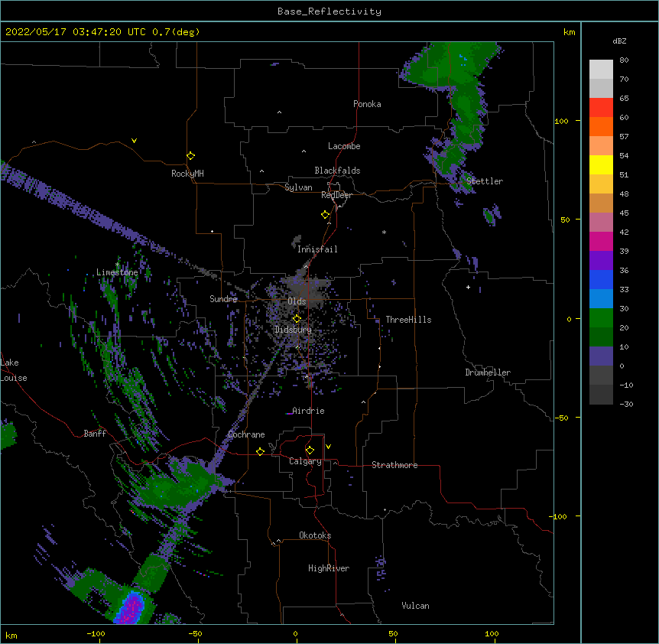Click the ThreeHills town label

point(408,320)
